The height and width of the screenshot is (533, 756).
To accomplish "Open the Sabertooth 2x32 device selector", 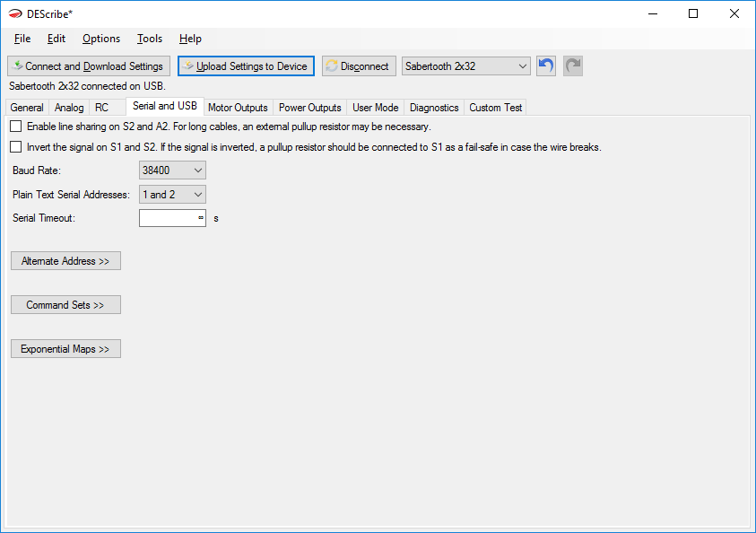I will 466,66.
